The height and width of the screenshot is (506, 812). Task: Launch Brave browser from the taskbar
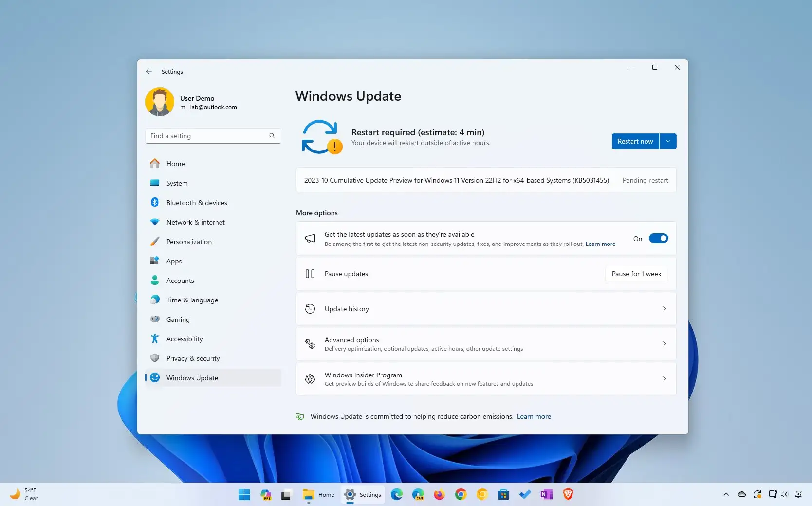click(568, 495)
